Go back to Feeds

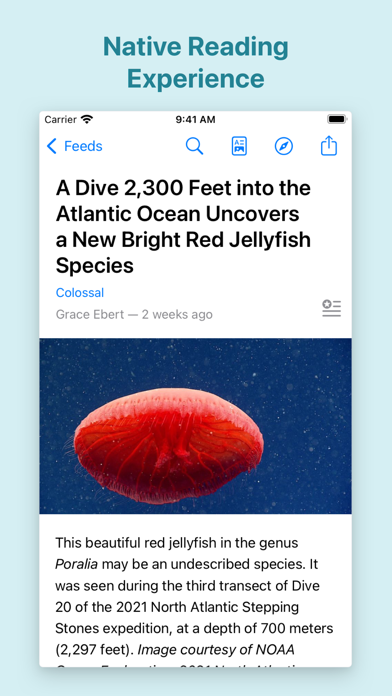point(75,146)
